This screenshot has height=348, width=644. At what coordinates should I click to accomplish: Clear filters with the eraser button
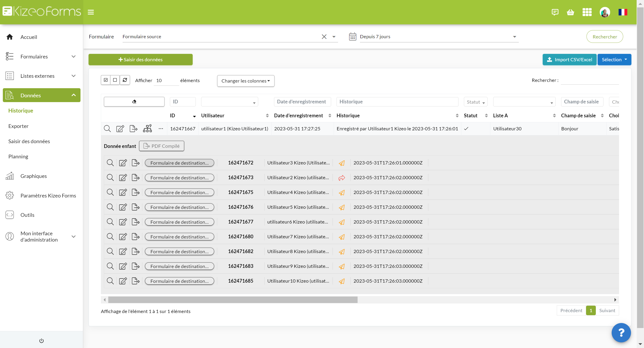pos(134,101)
